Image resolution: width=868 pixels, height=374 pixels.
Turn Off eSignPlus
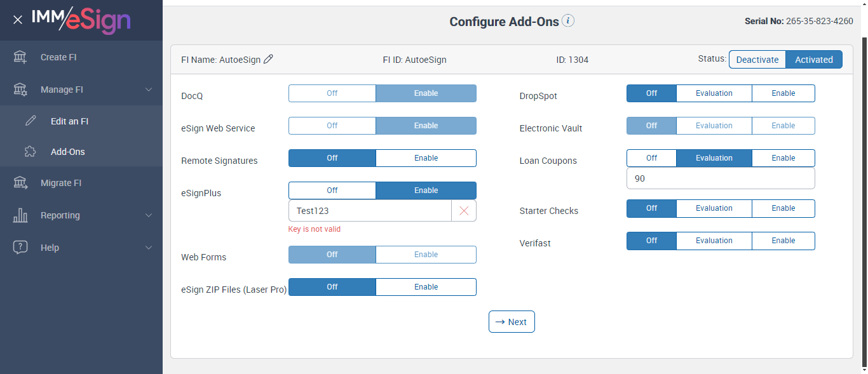[332, 190]
